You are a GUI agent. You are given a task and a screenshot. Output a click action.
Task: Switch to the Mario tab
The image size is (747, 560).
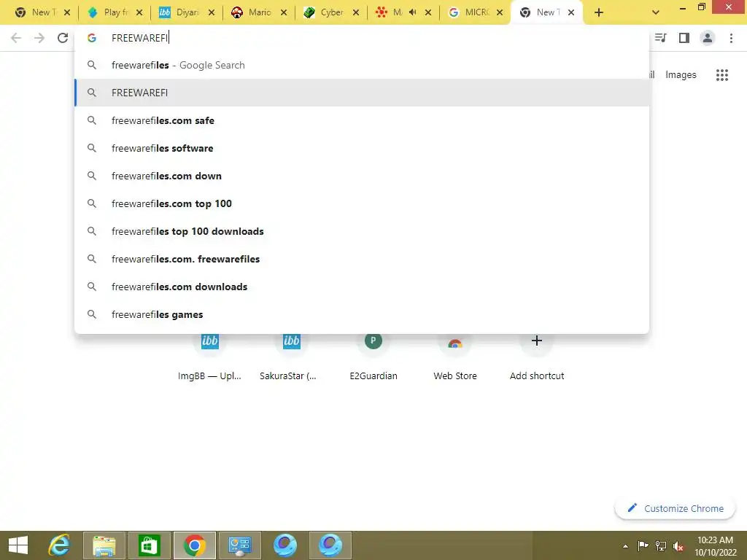(259, 12)
